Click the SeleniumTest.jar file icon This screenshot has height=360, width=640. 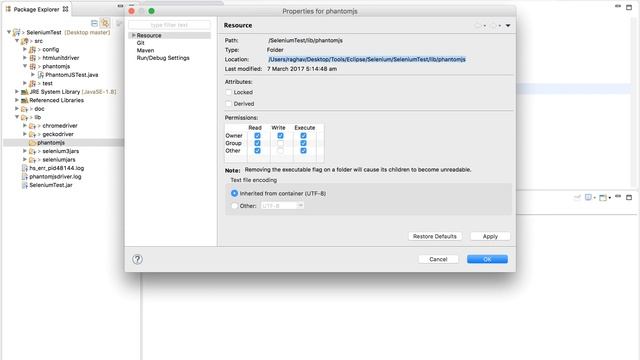coord(24,185)
